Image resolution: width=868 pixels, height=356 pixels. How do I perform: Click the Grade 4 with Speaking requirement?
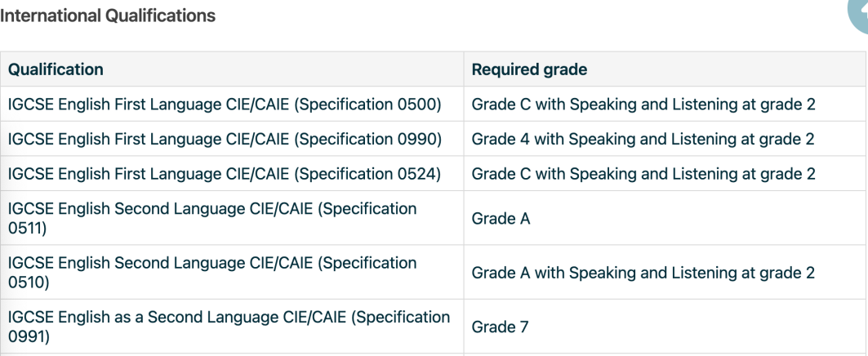tap(665, 139)
